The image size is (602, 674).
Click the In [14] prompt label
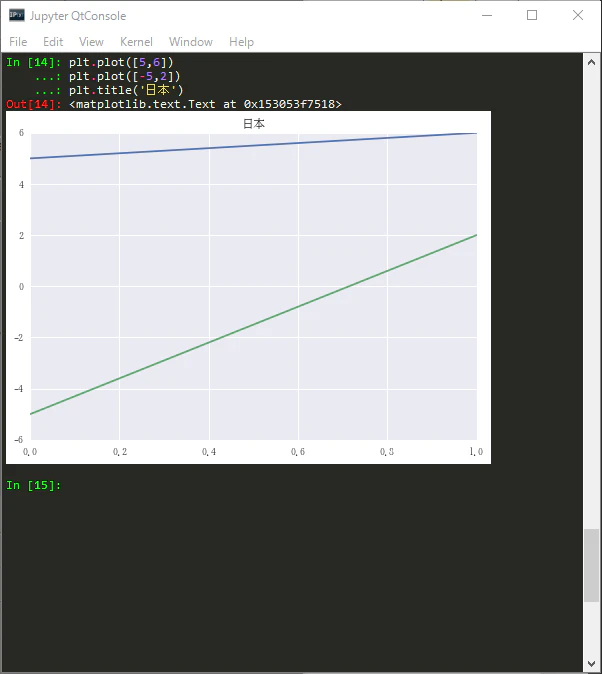(34, 62)
